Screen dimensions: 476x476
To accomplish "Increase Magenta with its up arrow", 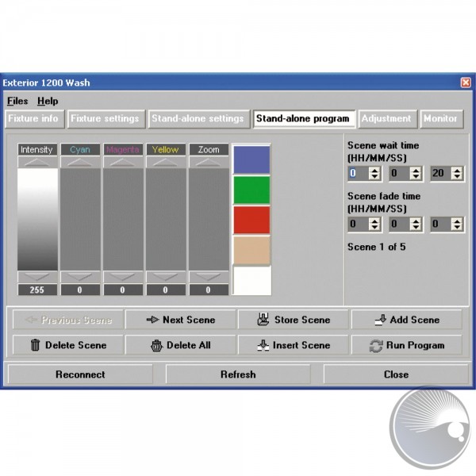I will (123, 162).
